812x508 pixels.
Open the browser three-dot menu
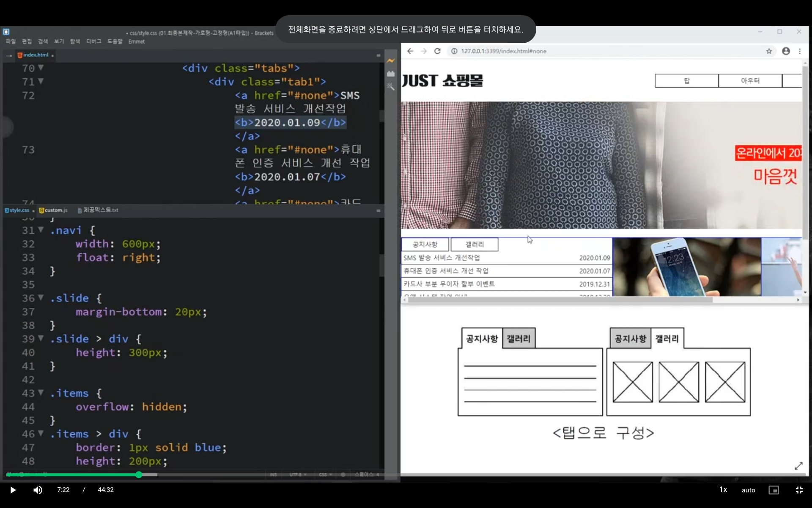click(x=799, y=51)
